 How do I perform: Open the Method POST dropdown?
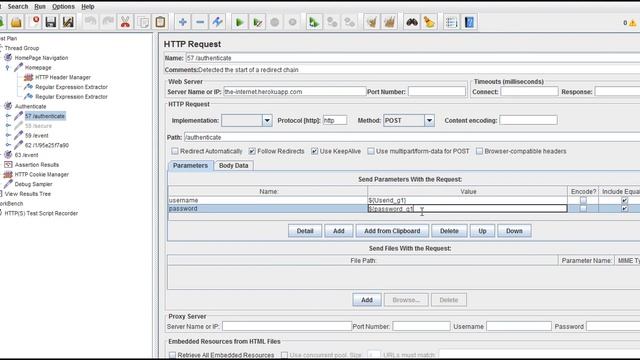point(429,120)
